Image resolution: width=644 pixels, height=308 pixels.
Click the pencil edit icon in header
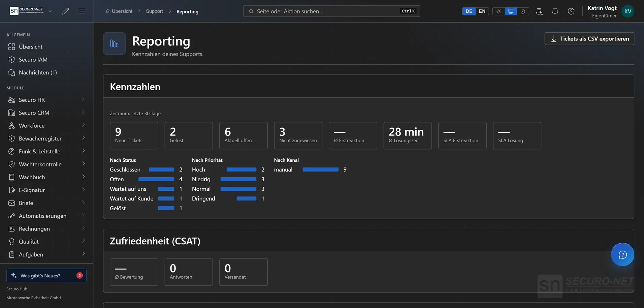click(x=66, y=11)
